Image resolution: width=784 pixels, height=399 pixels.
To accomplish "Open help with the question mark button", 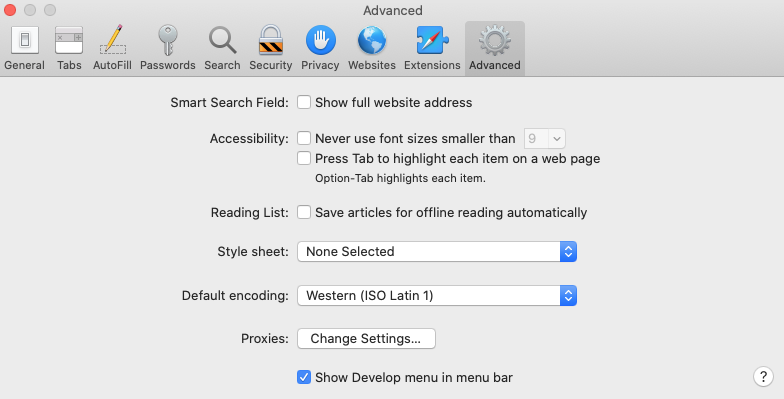I will pos(763,376).
